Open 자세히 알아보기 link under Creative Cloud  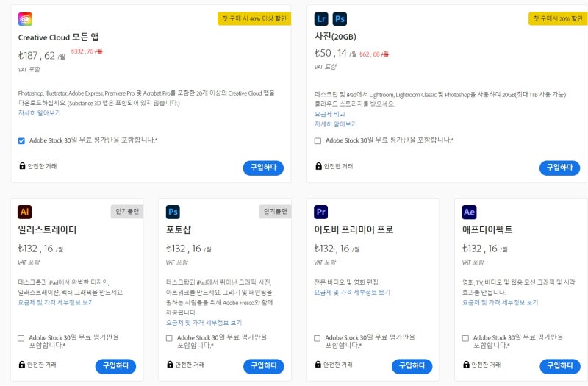(x=40, y=113)
